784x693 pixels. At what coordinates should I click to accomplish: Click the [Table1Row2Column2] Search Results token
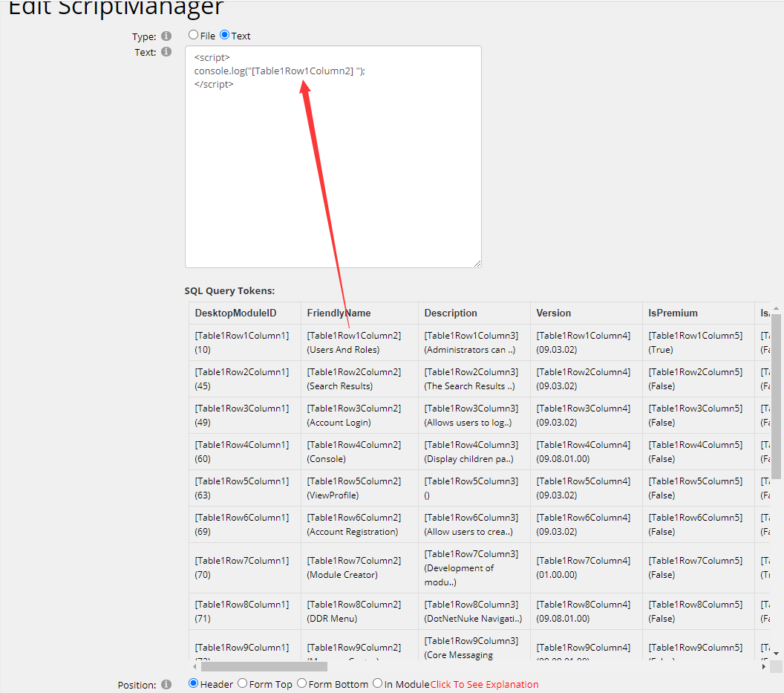[354, 372]
